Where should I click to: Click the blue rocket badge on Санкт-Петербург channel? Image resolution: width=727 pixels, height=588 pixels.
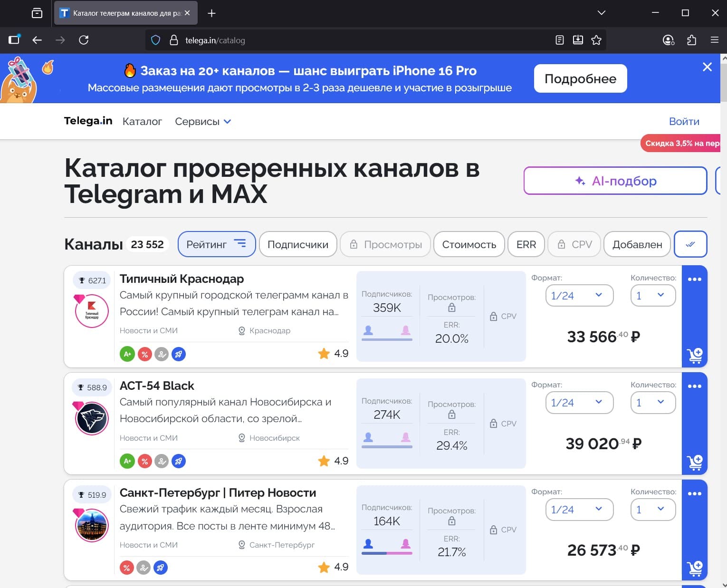(x=161, y=568)
